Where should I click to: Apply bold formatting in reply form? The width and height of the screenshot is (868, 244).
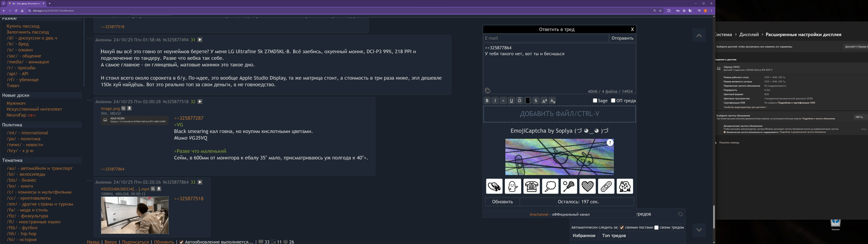pyautogui.click(x=487, y=101)
